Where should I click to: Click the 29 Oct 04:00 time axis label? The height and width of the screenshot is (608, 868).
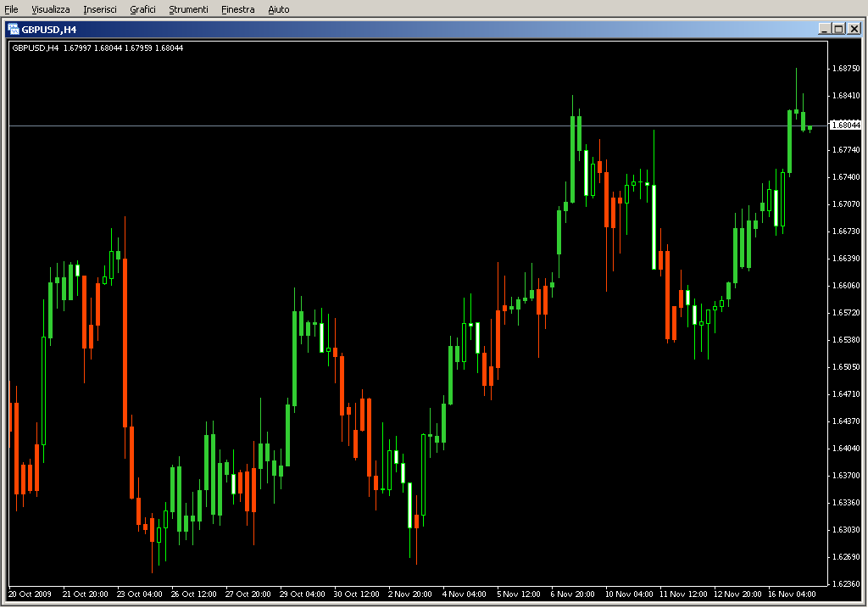click(303, 594)
